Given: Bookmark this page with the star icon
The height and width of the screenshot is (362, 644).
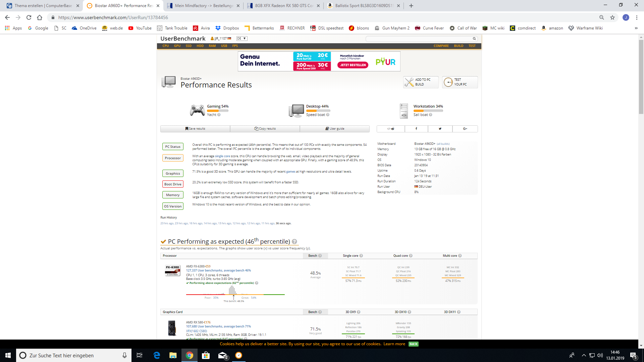Looking at the screenshot, I should (612, 17).
